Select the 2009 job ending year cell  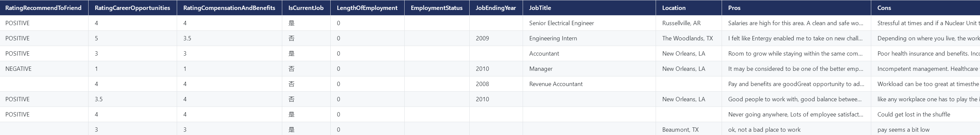tap(482, 38)
